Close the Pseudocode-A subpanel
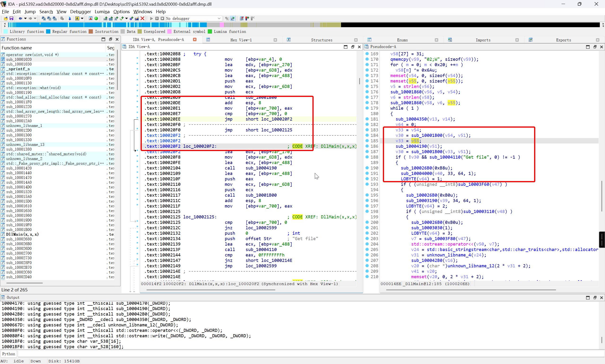The width and height of the screenshot is (605, 364). (x=601, y=47)
